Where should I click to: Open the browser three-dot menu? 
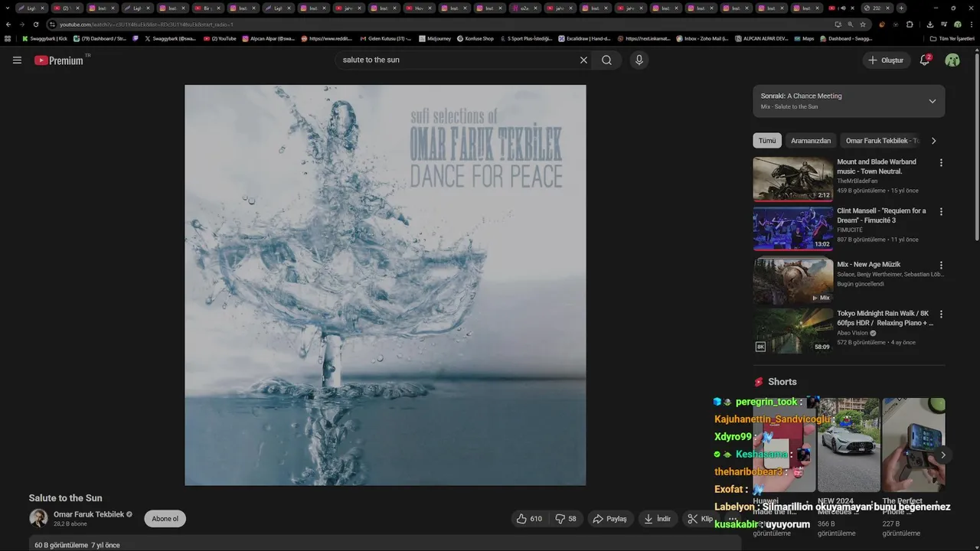pyautogui.click(x=972, y=24)
